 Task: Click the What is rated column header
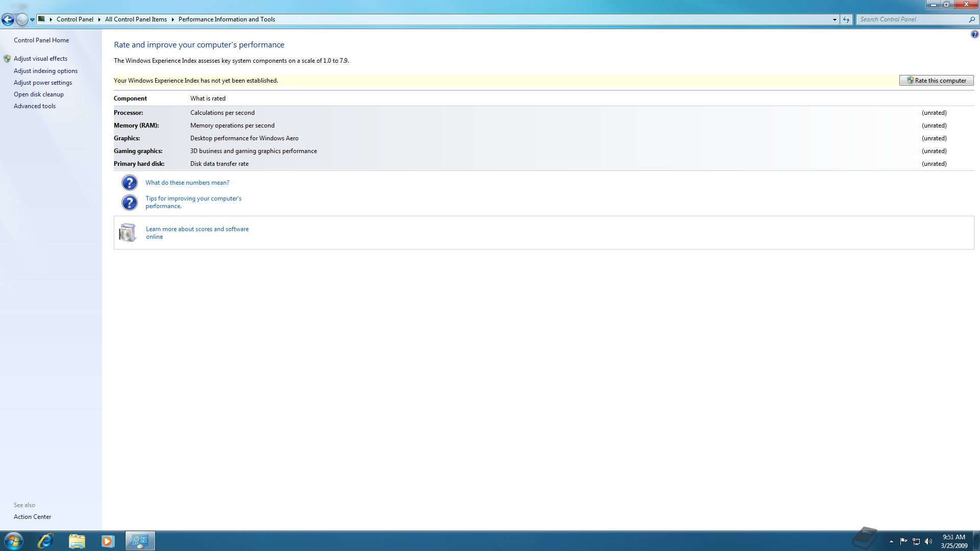(x=208, y=98)
